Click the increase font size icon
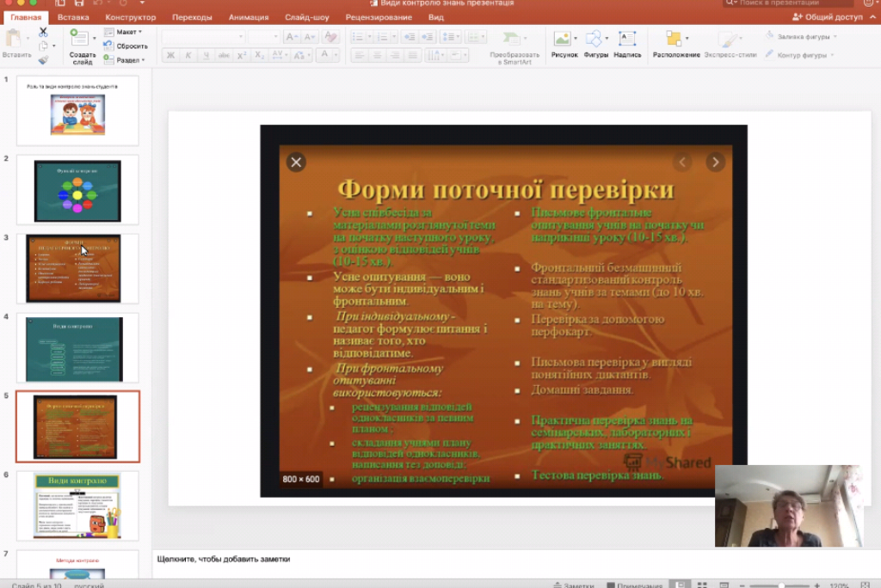This screenshot has width=881, height=588. [x=291, y=37]
